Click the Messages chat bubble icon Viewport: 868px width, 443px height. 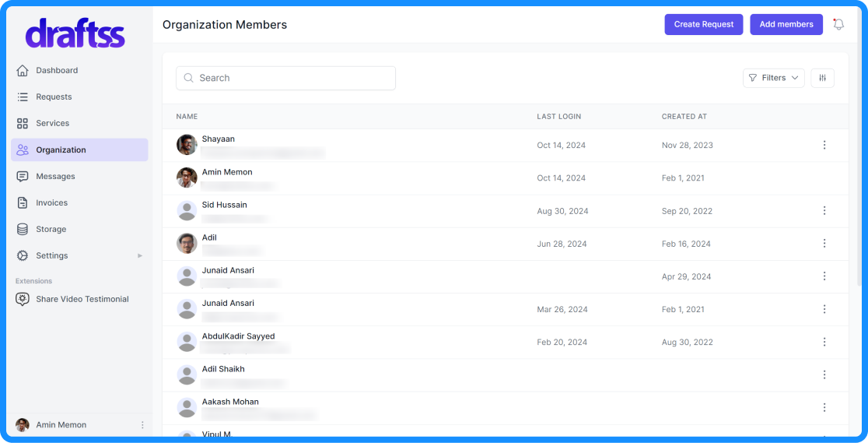(23, 177)
